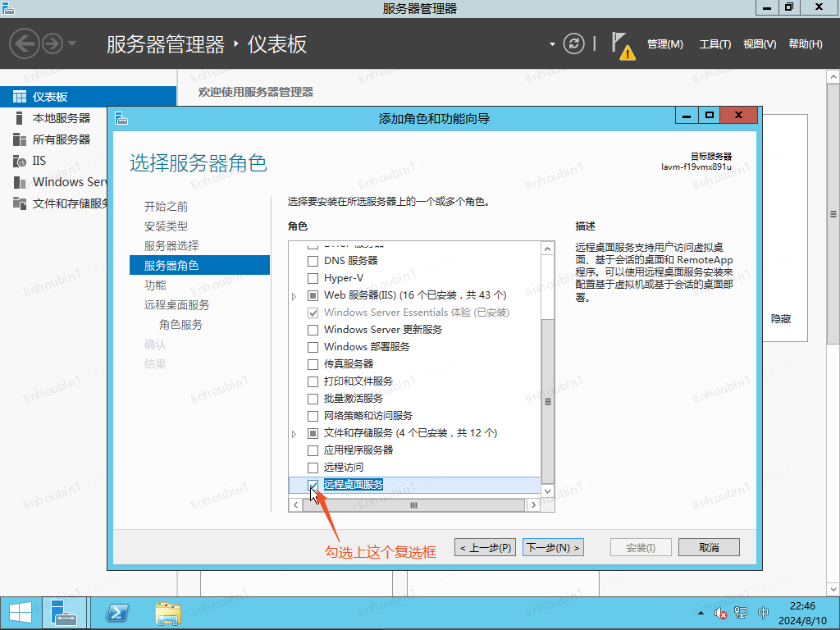Expand the Web 服务器(IIS) role tree
Screen dimensions: 840x630
[294, 295]
